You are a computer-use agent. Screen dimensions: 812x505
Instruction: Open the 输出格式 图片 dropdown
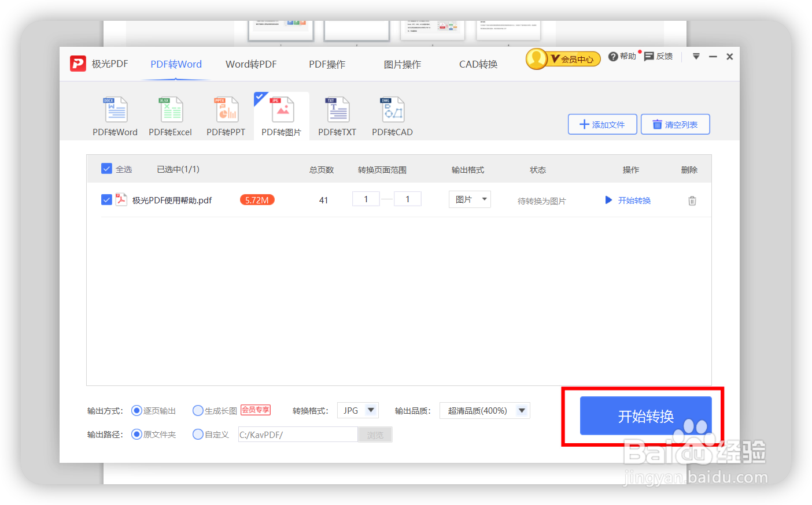pyautogui.click(x=470, y=199)
